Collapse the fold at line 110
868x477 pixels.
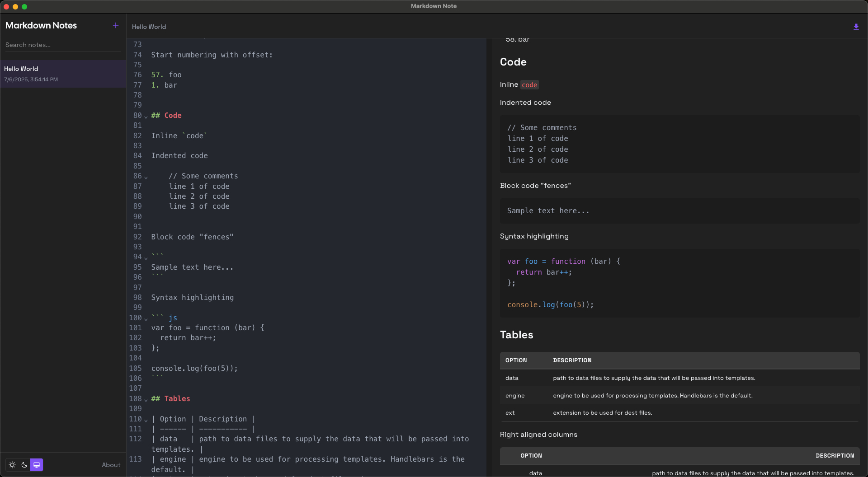[x=146, y=420]
